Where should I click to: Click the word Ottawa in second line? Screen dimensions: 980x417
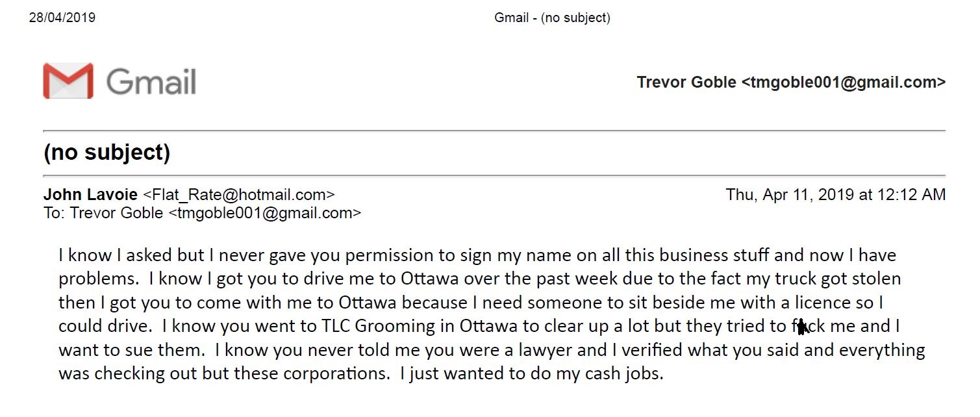(x=424, y=279)
